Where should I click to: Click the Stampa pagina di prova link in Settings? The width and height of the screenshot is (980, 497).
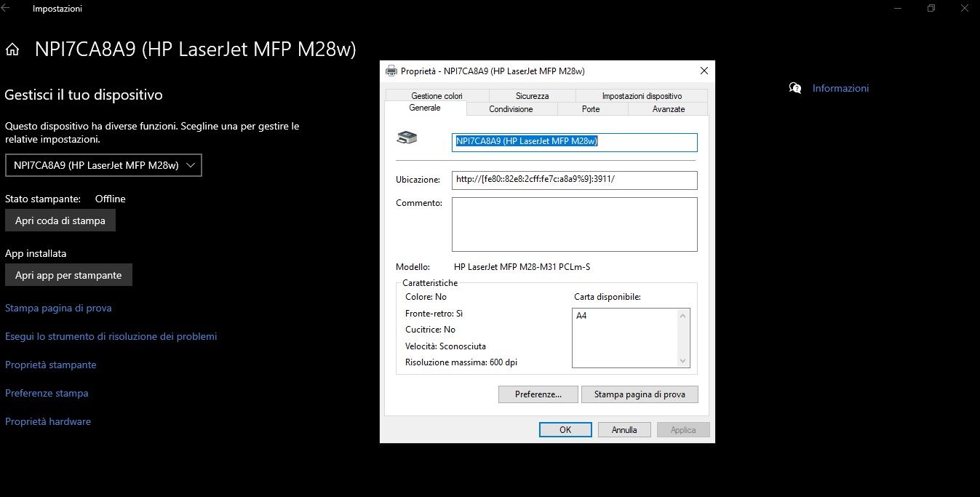[58, 308]
